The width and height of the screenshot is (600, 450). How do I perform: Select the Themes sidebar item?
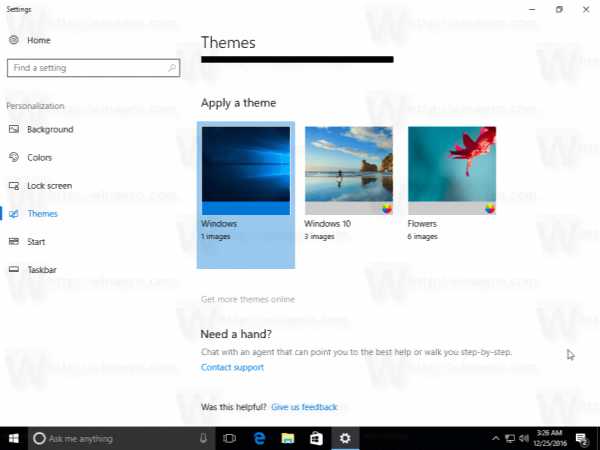[43, 213]
